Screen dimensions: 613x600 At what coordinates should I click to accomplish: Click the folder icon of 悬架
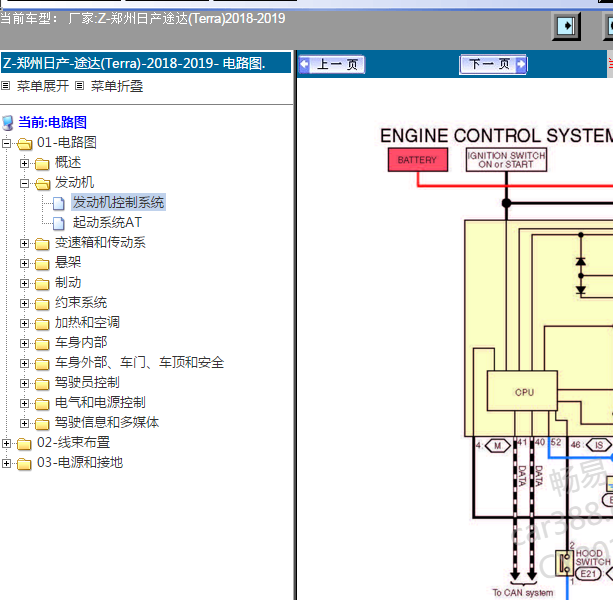click(42, 264)
